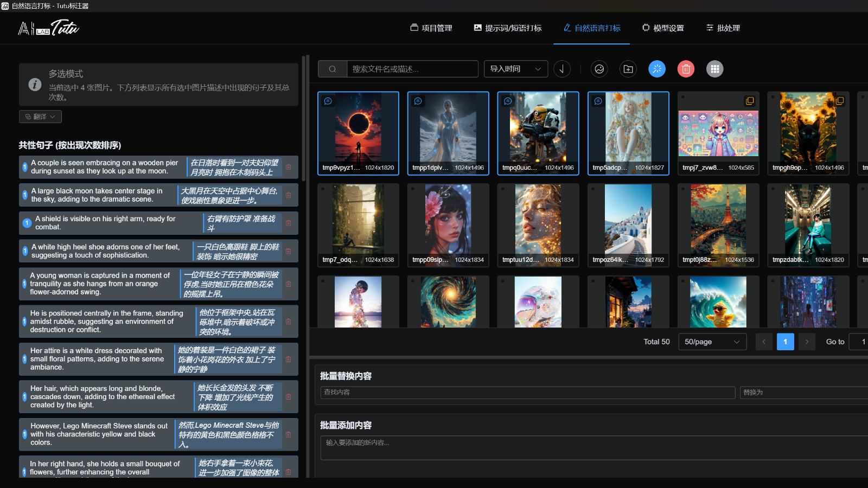
Task: Click the smiley face round toolbar button
Action: point(599,69)
